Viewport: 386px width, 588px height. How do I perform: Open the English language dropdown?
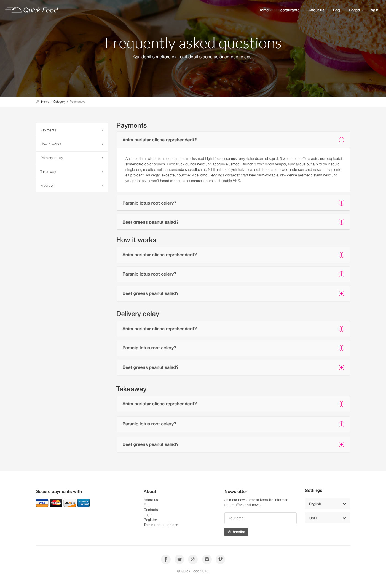tap(327, 504)
